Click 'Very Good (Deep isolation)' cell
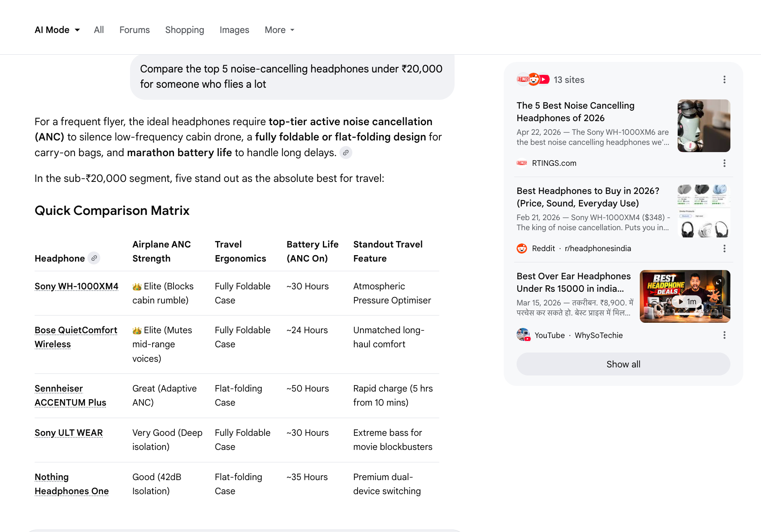761x532 pixels. tap(168, 440)
